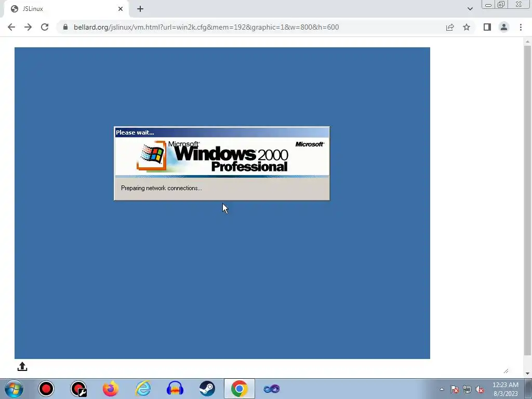Show hidden system tray icons
Image resolution: width=532 pixels, height=399 pixels.
[x=442, y=389]
